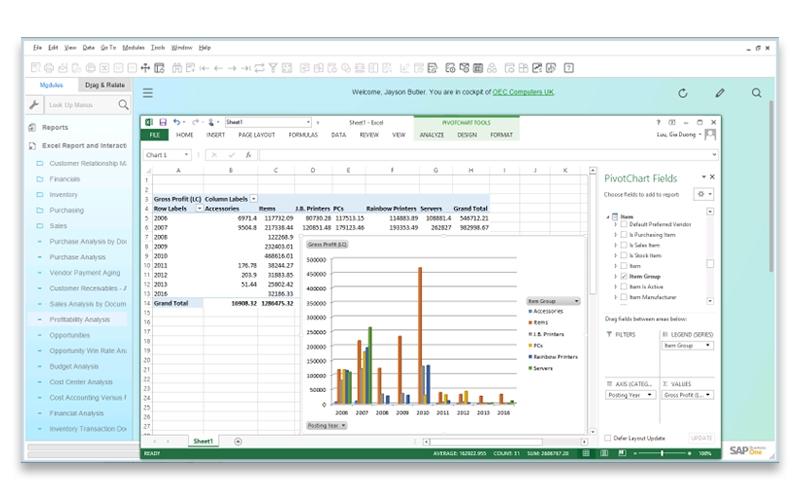
Task: Click the Page Break preview icon in status bar
Action: coord(622,453)
